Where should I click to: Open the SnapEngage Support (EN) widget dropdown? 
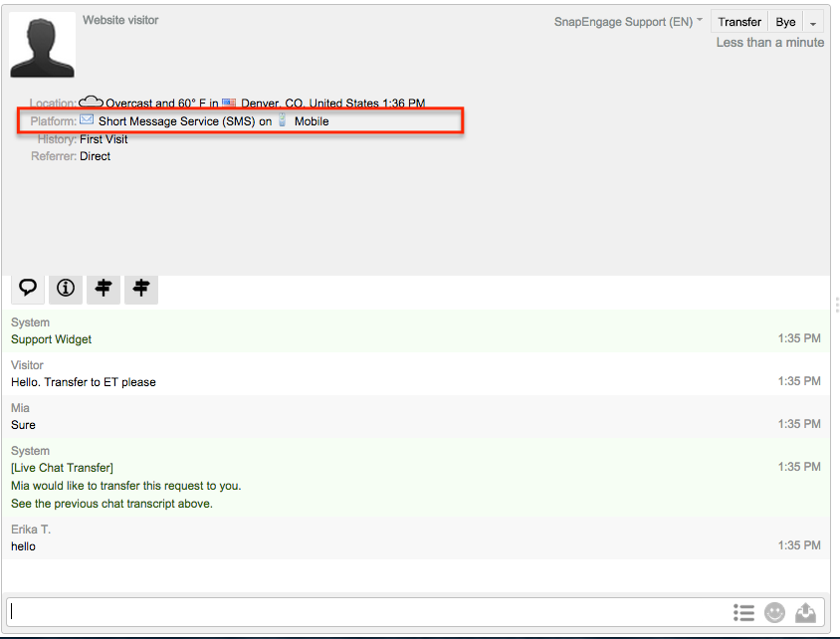click(x=628, y=22)
